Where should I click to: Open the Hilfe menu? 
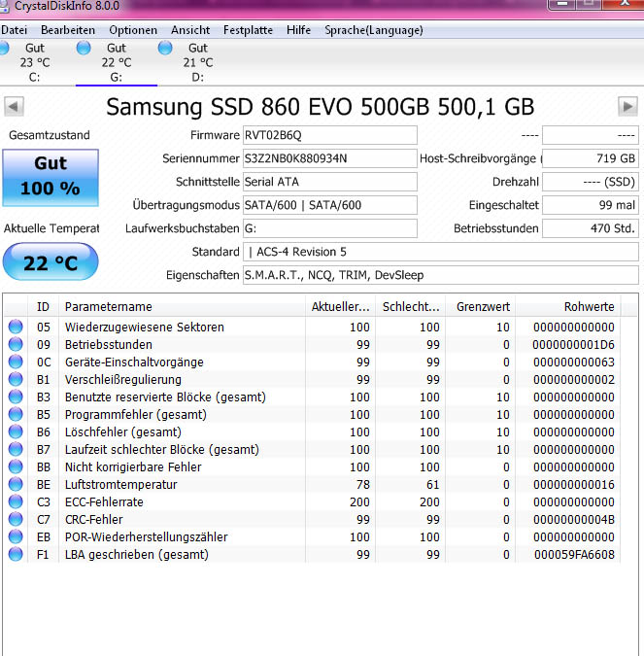tap(298, 30)
